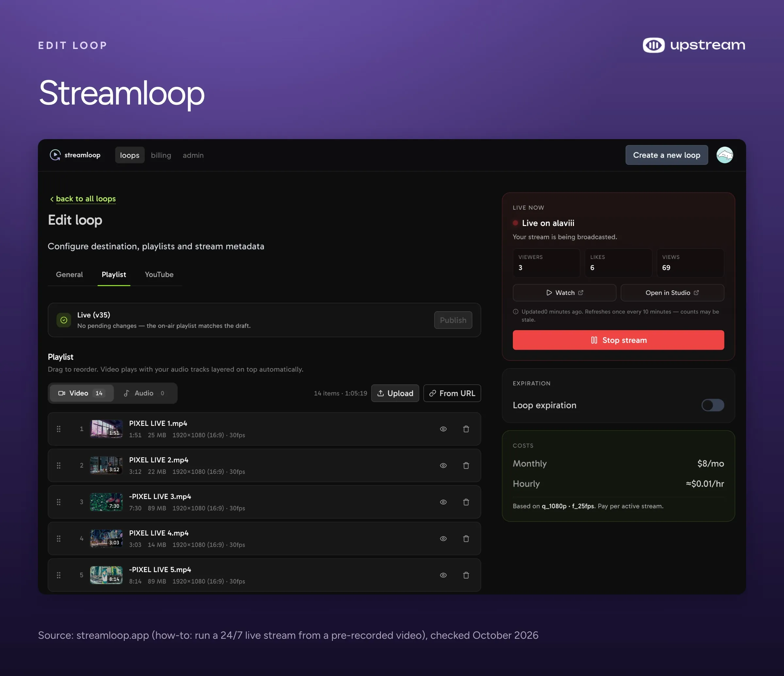
Task: Click drag handle for PIXEL LIVE 4.mp4
Action: pyautogui.click(x=59, y=539)
